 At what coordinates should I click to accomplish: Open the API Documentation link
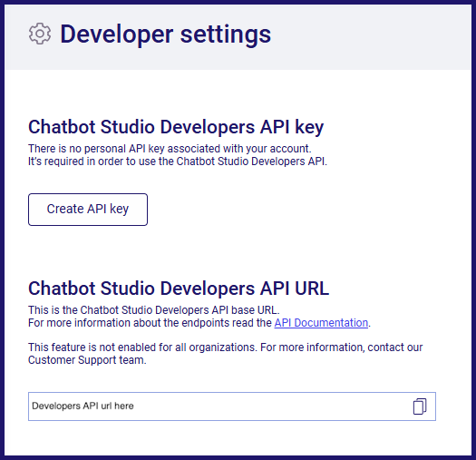321,323
